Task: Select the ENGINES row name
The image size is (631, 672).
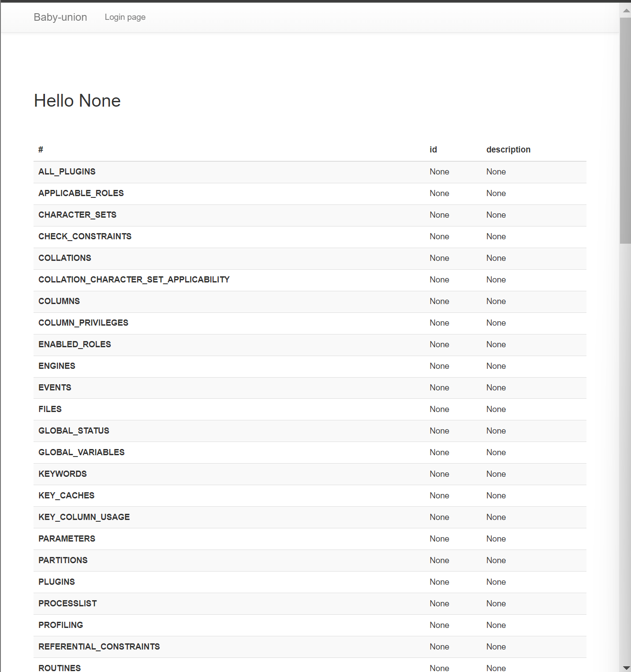Action: click(x=57, y=366)
